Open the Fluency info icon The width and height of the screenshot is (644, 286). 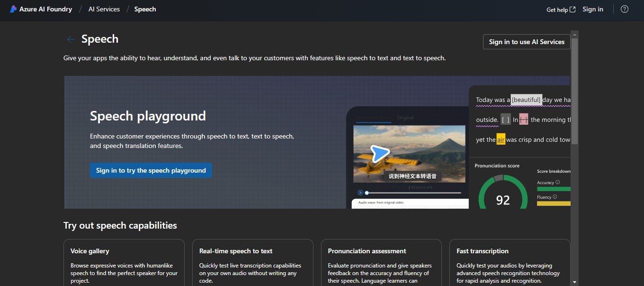(555, 196)
